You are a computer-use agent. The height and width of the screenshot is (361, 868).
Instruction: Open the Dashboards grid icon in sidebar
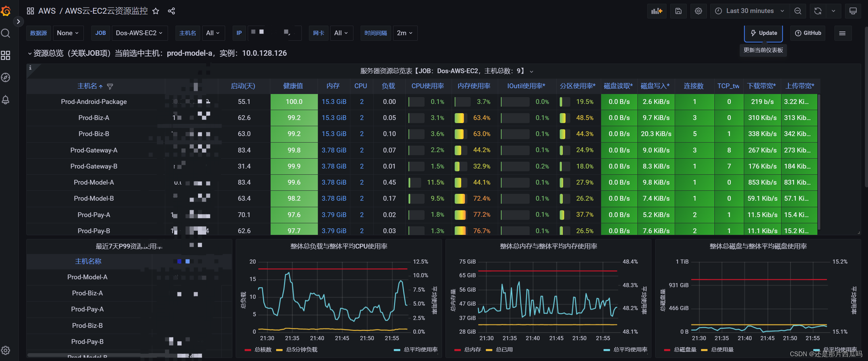point(6,55)
